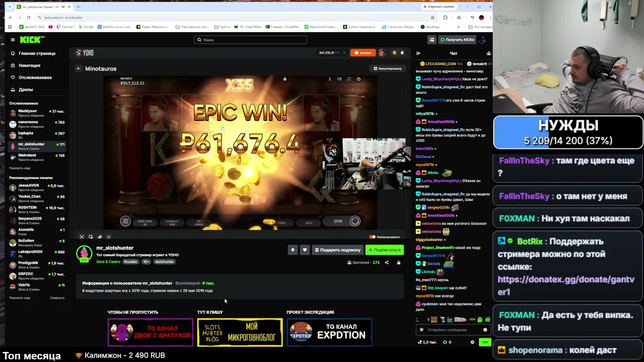The height and width of the screenshot is (362, 644).
Task: Open the followed channel Maddyson
Action: (36, 113)
